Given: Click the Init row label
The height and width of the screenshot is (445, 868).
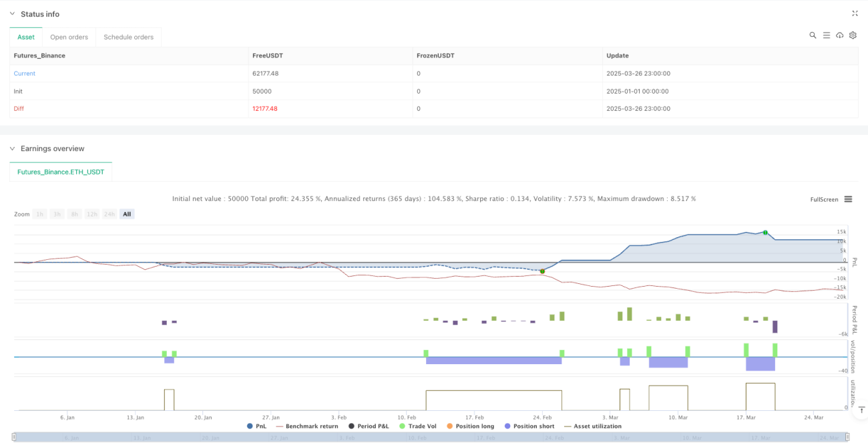Looking at the screenshot, I should point(18,91).
